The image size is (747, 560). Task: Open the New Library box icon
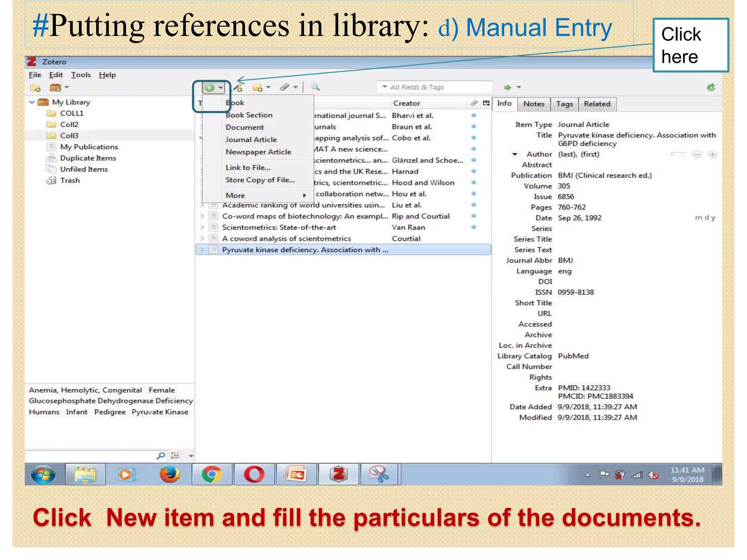click(55, 88)
